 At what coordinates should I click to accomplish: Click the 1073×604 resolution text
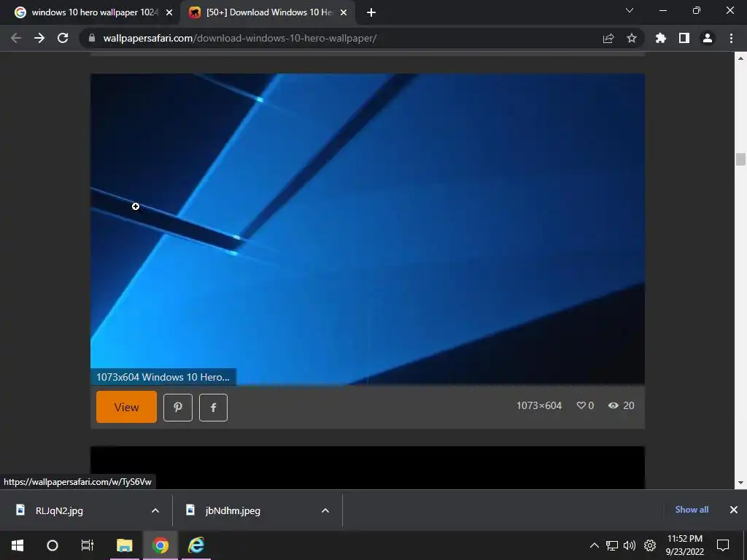[x=539, y=405]
